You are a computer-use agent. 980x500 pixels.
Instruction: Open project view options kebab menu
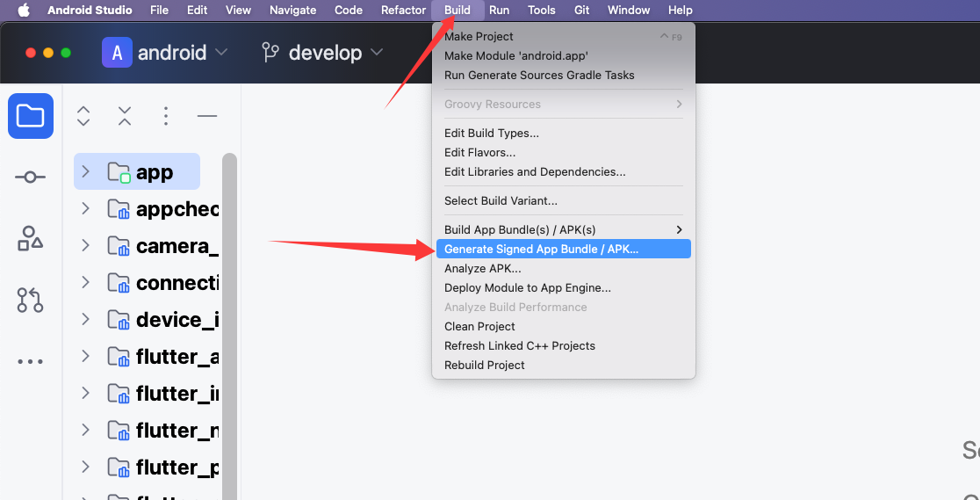pyautogui.click(x=166, y=116)
